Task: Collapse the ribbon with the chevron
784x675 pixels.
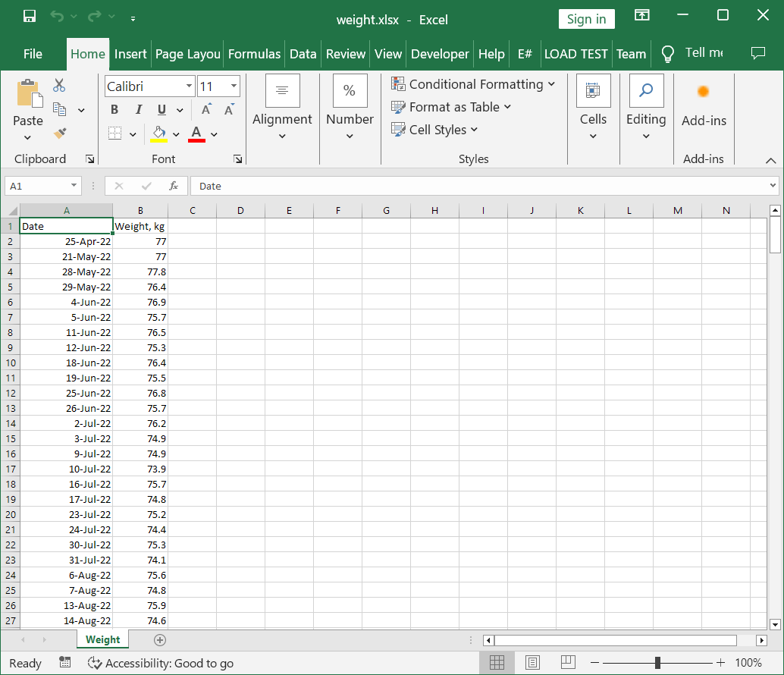Action: 770,161
